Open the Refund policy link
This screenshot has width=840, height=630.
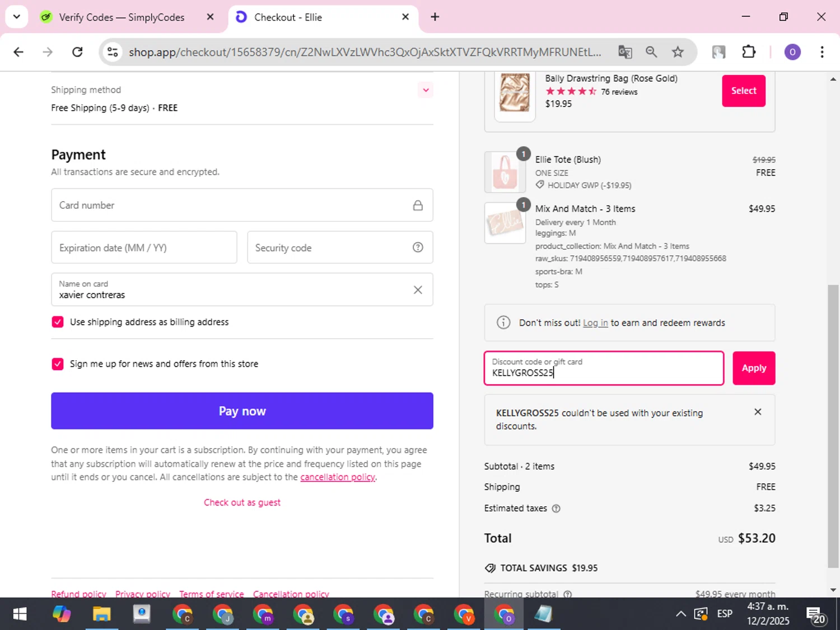(78, 594)
